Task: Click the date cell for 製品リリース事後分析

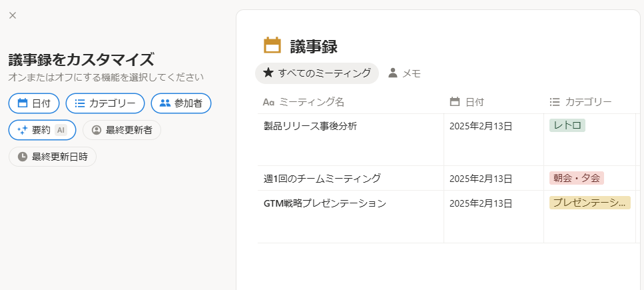Action: [x=481, y=126]
